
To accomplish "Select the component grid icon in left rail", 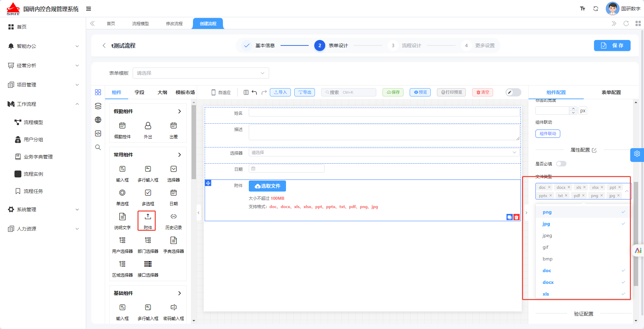I will coord(98,92).
